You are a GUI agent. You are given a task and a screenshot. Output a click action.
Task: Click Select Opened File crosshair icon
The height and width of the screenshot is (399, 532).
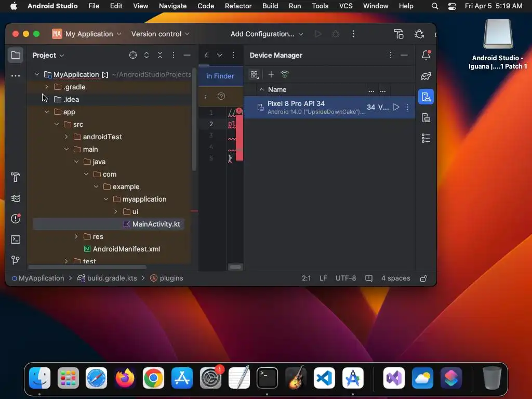coord(133,55)
